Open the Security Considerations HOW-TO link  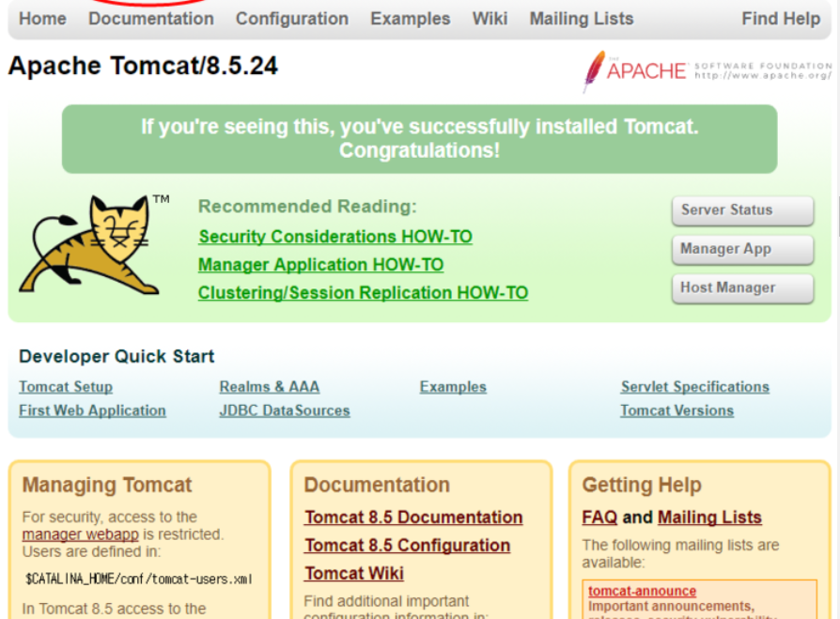click(x=335, y=237)
